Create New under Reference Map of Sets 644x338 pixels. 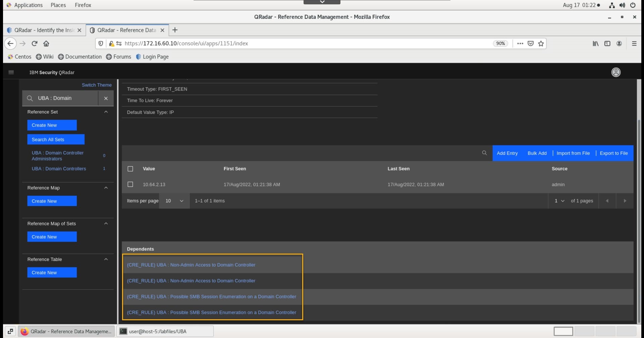pos(52,236)
